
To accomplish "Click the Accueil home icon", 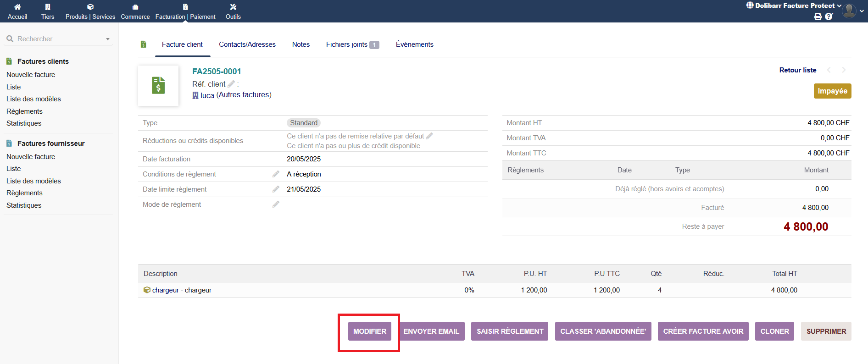I will (x=17, y=7).
